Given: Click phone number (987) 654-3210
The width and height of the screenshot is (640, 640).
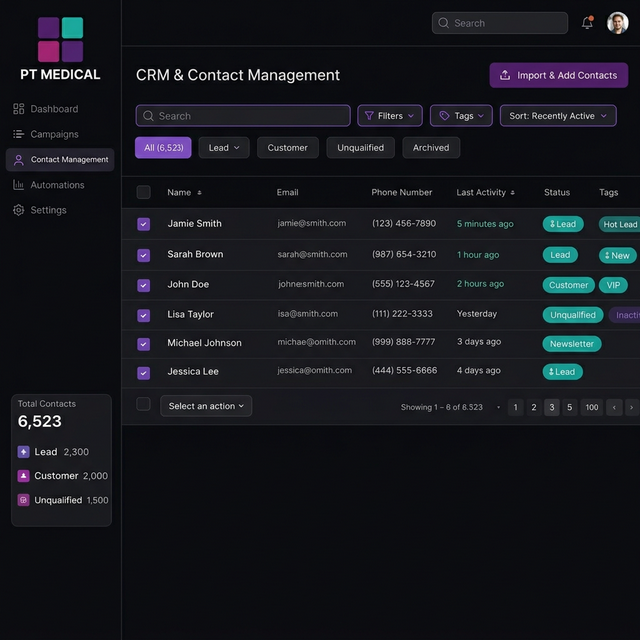Looking at the screenshot, I should [x=404, y=254].
